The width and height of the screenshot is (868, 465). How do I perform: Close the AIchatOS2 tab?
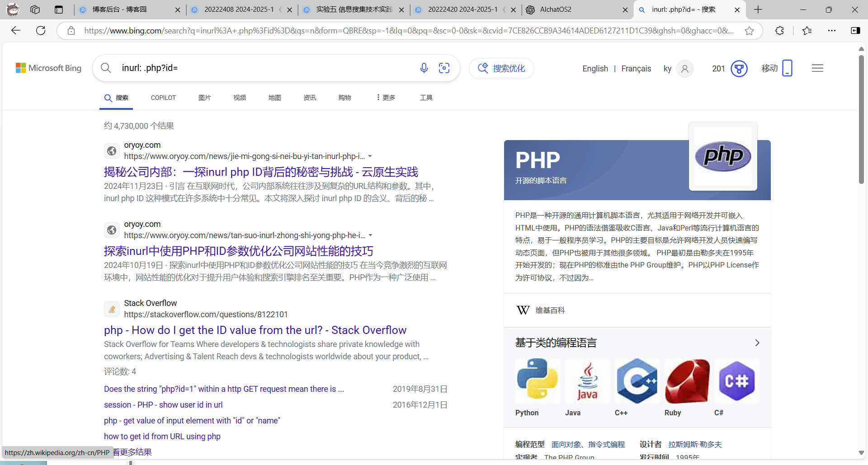coord(625,9)
